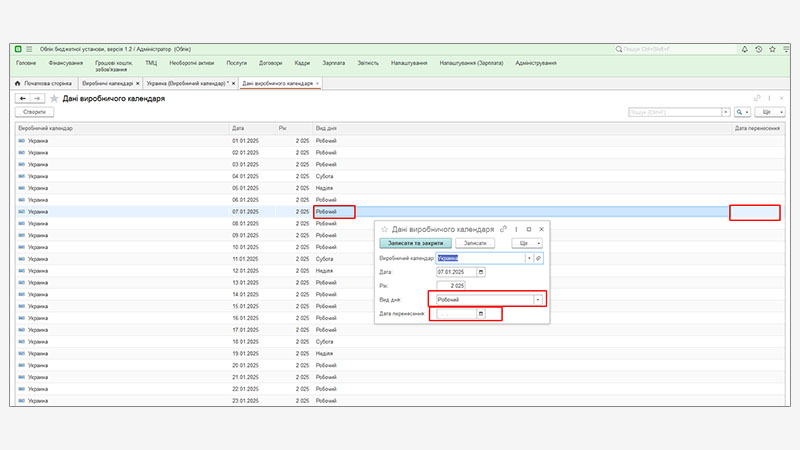Open the 'Зарплата' menu

coord(333,63)
